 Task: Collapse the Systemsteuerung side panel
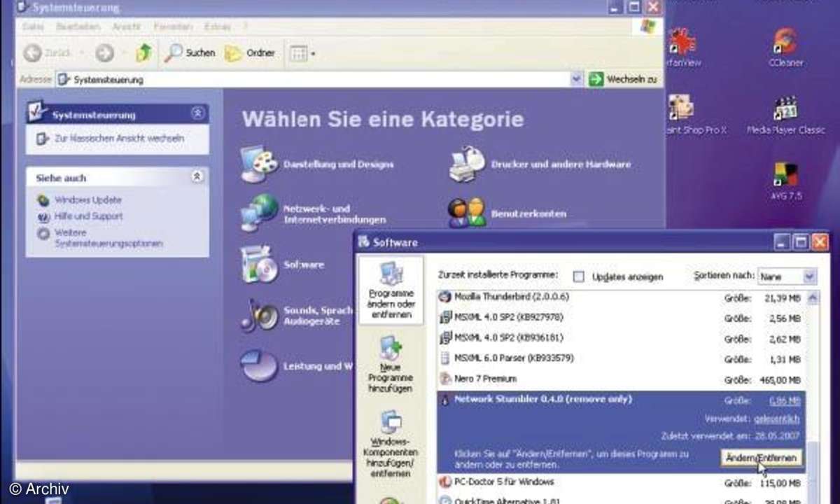[x=198, y=113]
